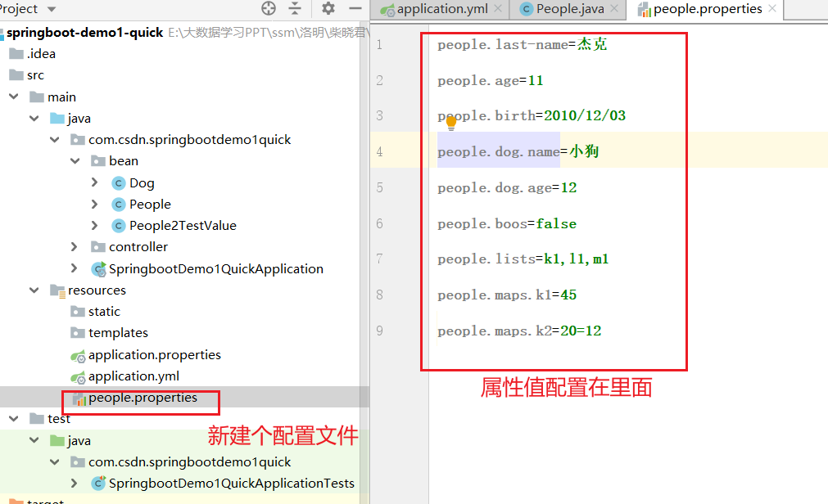Collapse the java folder under main
828x504 pixels.
(x=34, y=118)
